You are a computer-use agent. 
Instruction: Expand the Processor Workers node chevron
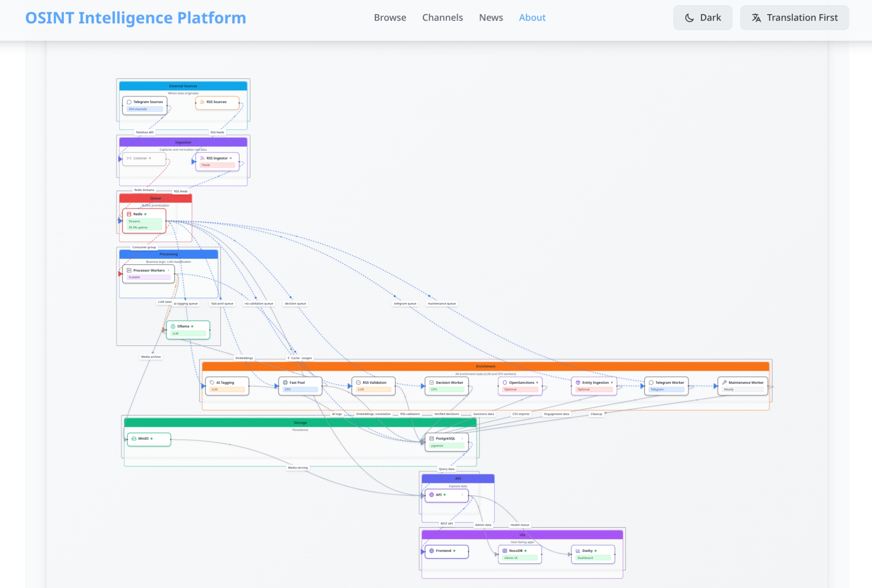[168, 270]
